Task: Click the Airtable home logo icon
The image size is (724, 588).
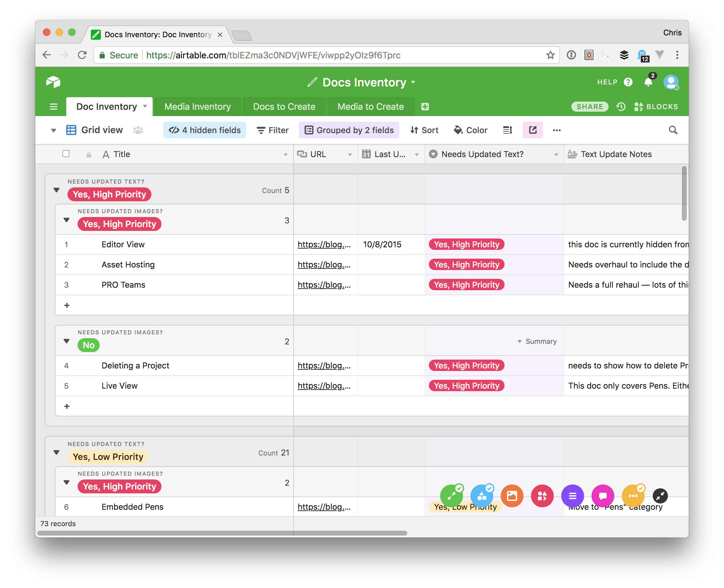Action: pos(53,82)
